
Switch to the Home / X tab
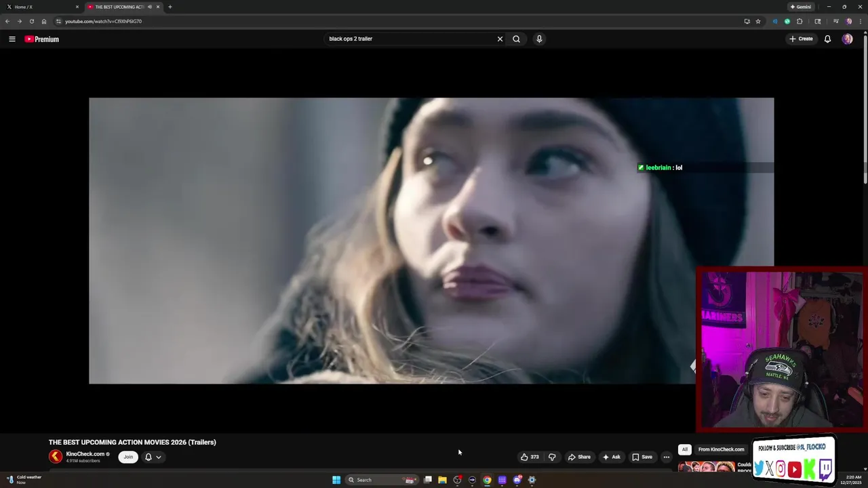click(41, 7)
